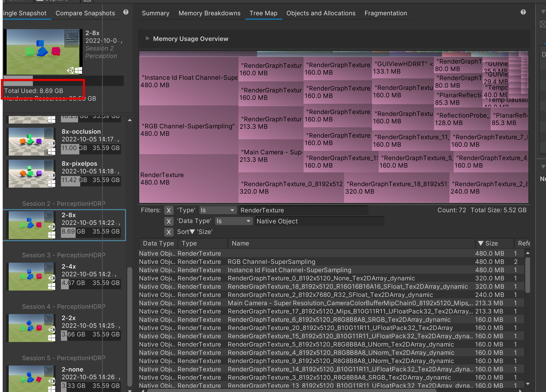Click the scroll-up arrow in snapshot list
The height and width of the screenshot is (392, 546).
130,120
